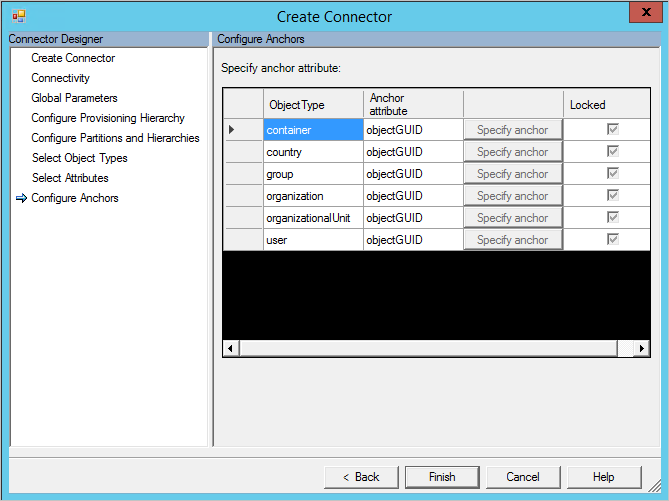Toggle the Locked checkbox for country

pyautogui.click(x=613, y=151)
